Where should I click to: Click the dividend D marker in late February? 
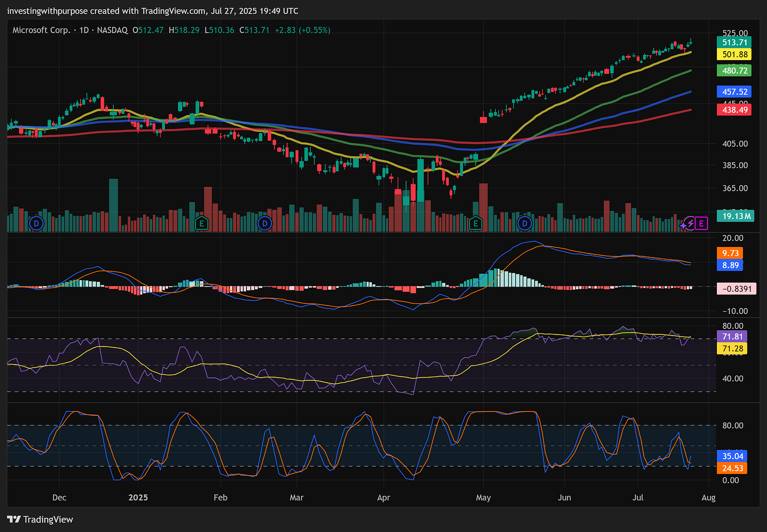click(264, 223)
